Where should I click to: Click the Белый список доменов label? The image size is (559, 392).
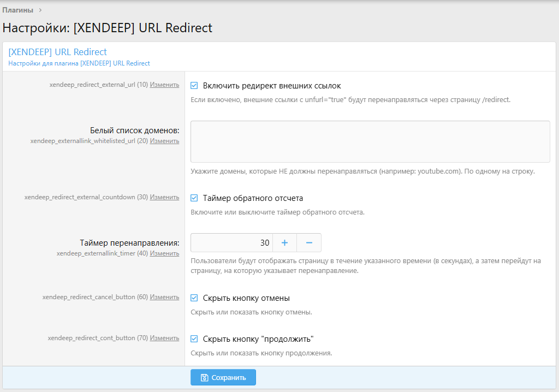tap(134, 130)
